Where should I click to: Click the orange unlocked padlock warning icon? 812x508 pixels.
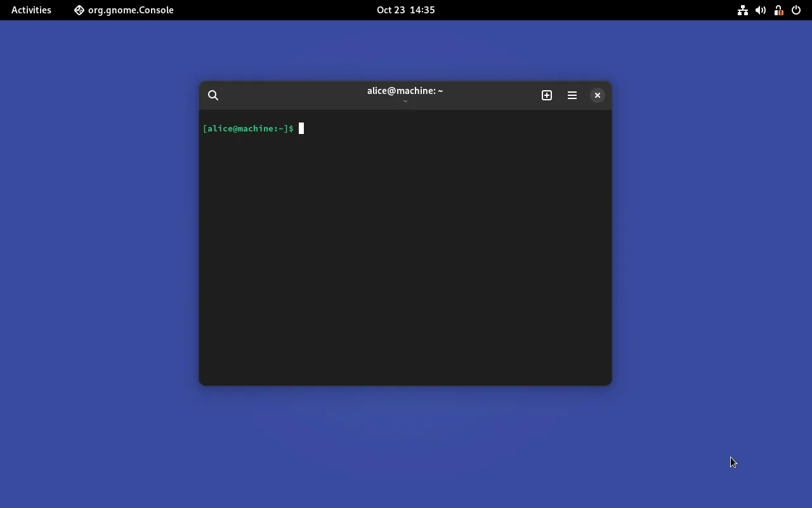pyautogui.click(x=778, y=10)
